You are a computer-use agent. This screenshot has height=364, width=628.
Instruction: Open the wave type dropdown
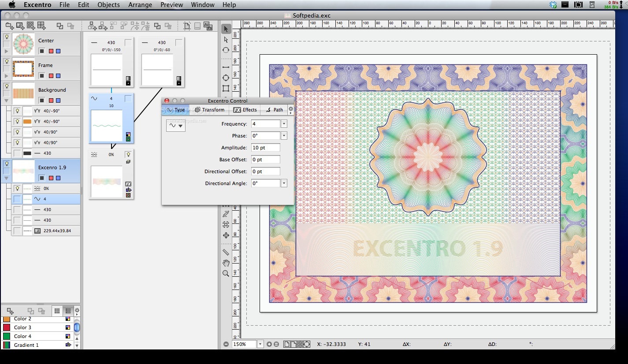176,126
